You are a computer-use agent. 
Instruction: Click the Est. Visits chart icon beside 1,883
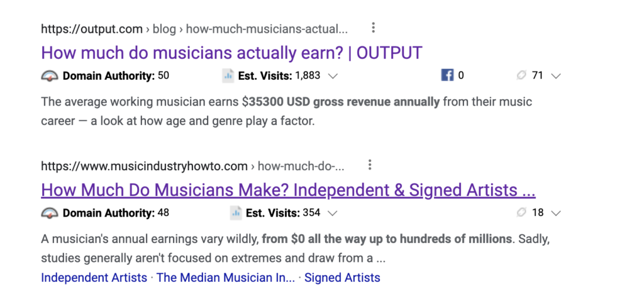point(228,76)
